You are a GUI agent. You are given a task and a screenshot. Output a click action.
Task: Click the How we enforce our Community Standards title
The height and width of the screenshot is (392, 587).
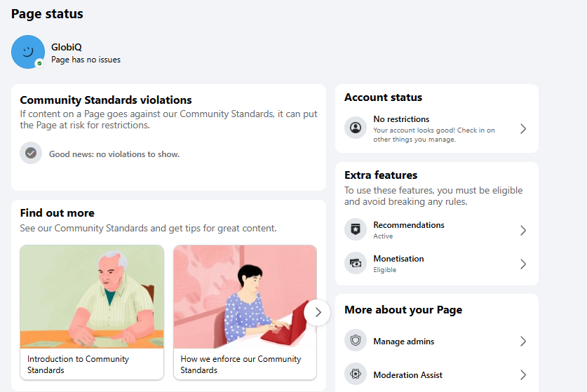(241, 364)
